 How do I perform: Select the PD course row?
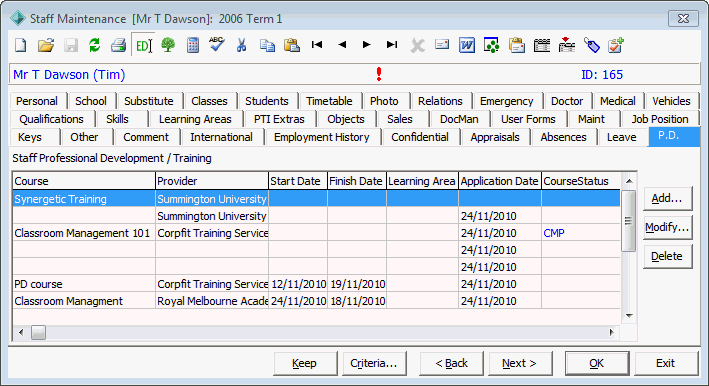(316, 284)
